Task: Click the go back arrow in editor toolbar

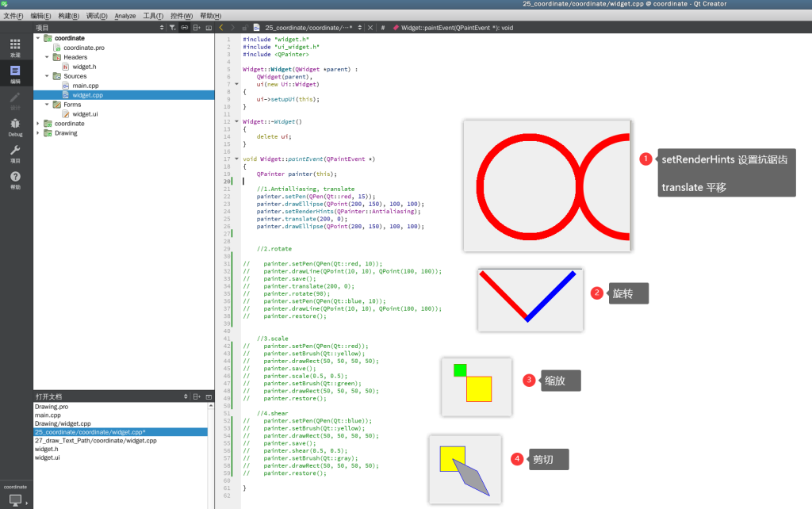Action: (x=221, y=27)
